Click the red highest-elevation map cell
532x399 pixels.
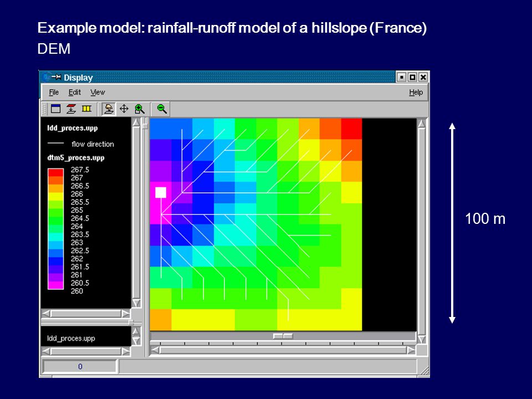click(351, 129)
